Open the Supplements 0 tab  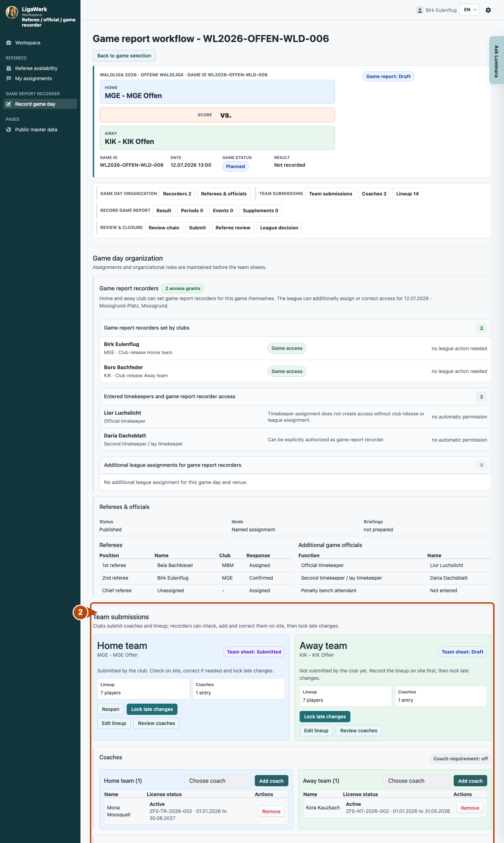(260, 210)
